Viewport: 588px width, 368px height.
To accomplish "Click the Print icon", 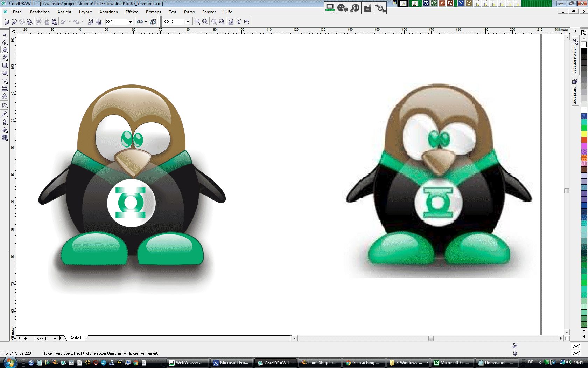I will pyautogui.click(x=30, y=22).
